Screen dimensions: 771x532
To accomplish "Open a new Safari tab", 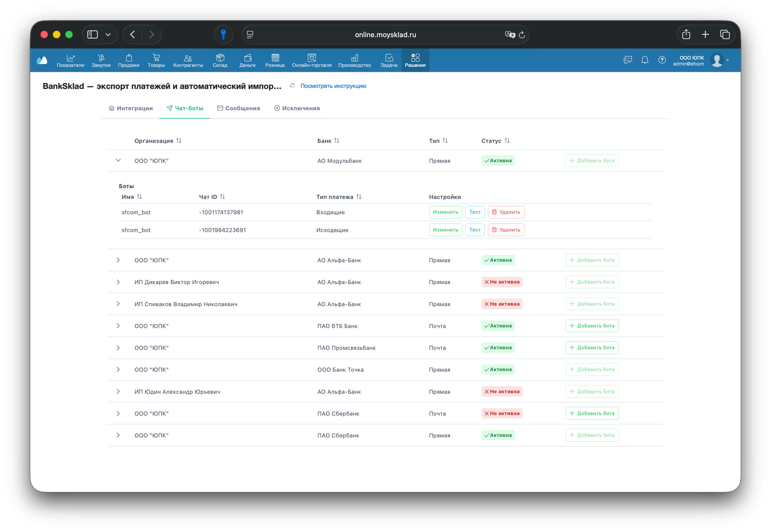I will coord(705,34).
